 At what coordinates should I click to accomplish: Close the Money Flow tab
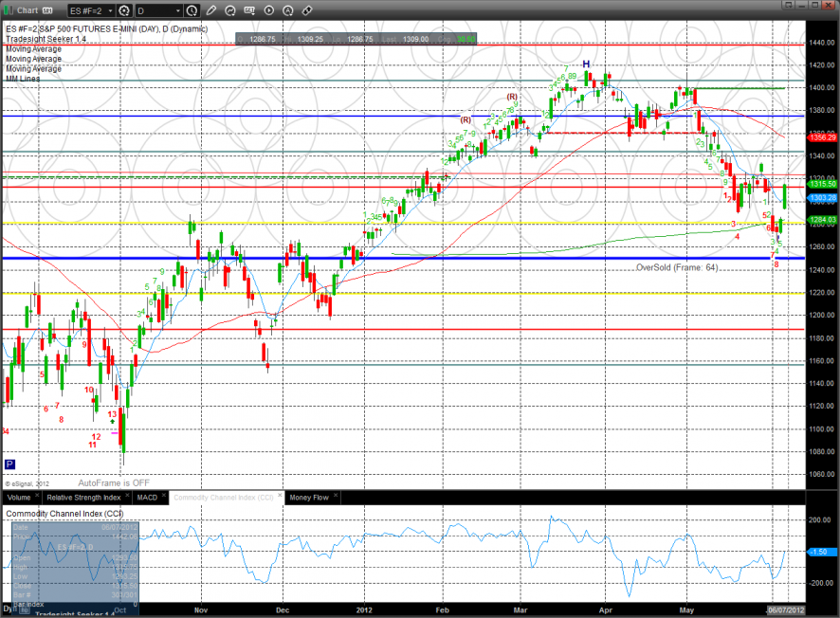[336, 496]
